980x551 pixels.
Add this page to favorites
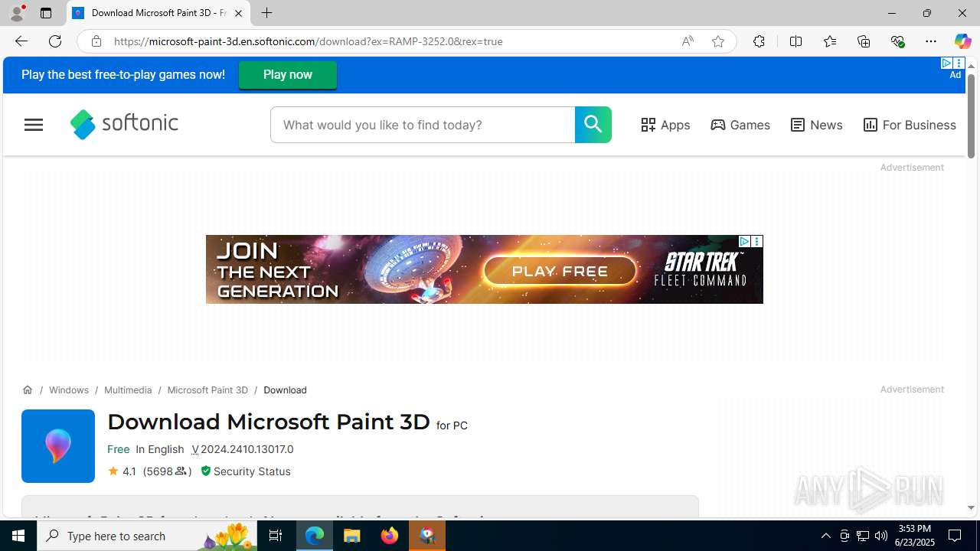(718, 41)
